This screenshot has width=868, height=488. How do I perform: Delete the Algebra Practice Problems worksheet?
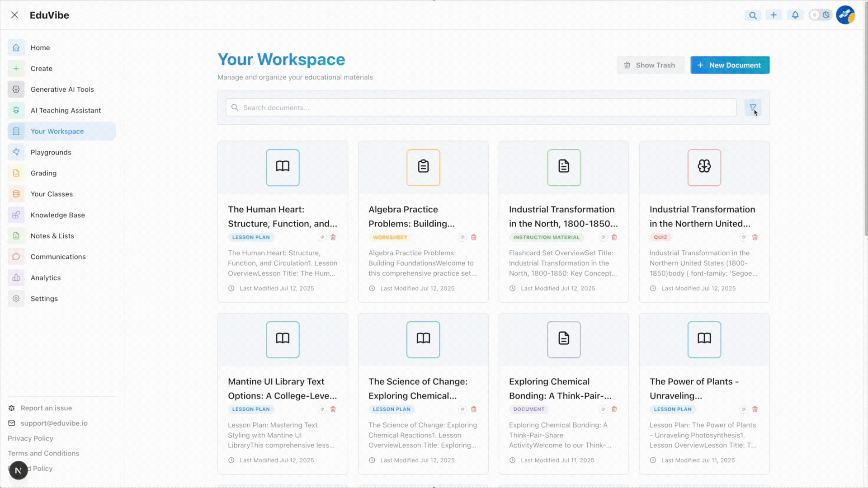tap(474, 237)
